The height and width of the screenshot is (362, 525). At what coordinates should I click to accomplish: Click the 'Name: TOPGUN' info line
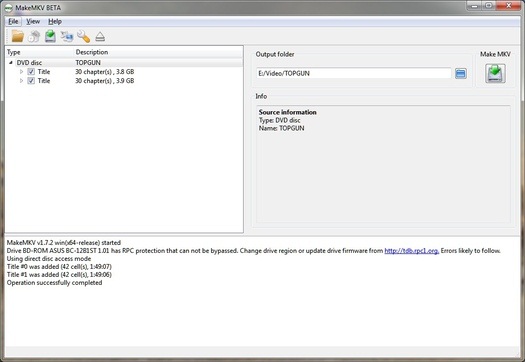[x=282, y=128]
